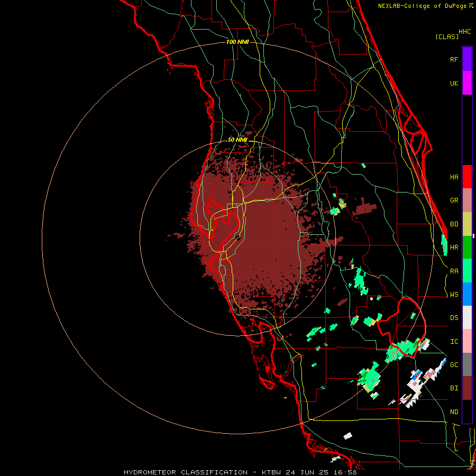The height and width of the screenshot is (476, 476).
Task: Click the 'ND' legend label
Action: (x=454, y=412)
